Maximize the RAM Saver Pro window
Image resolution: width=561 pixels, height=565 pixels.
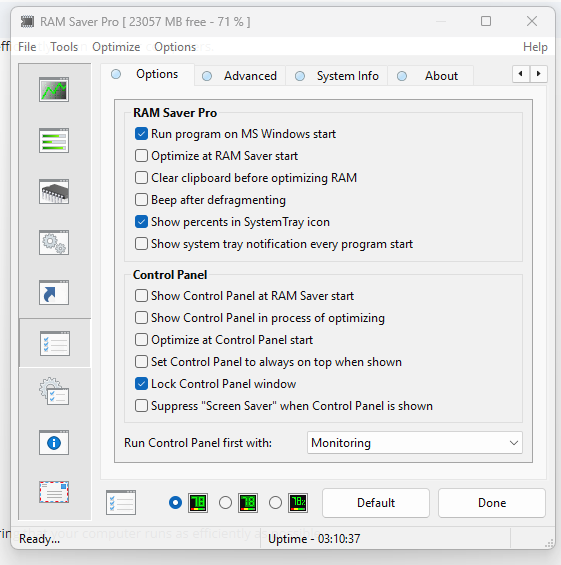click(x=486, y=21)
